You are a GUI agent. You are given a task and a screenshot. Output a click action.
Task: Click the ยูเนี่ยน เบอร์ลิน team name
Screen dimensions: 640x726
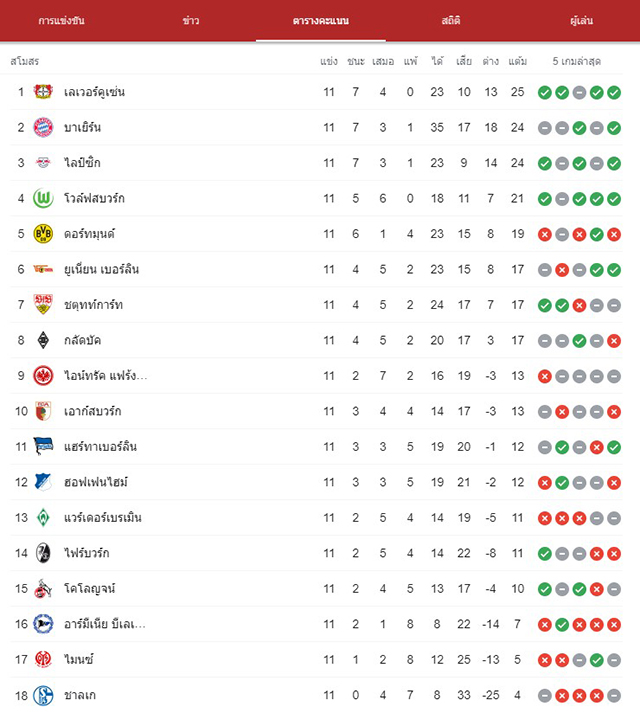[101, 269]
